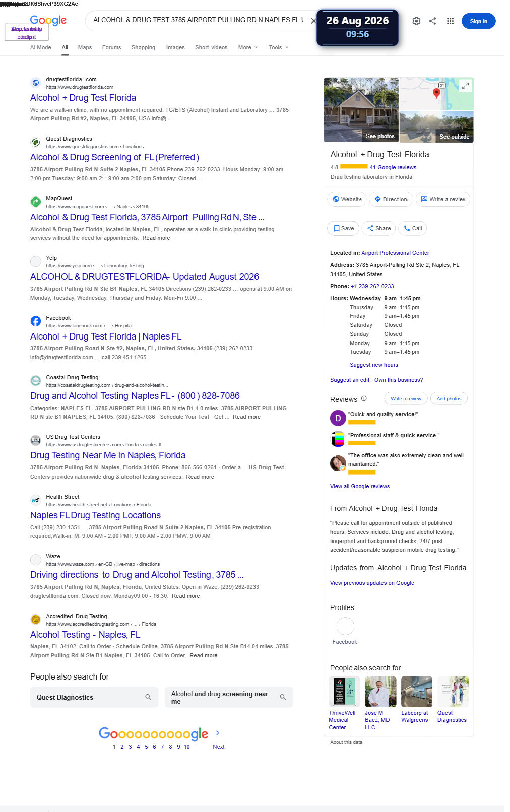The width and height of the screenshot is (510, 812).
Task: Click See outside street view thumbnail
Action: click(436, 126)
